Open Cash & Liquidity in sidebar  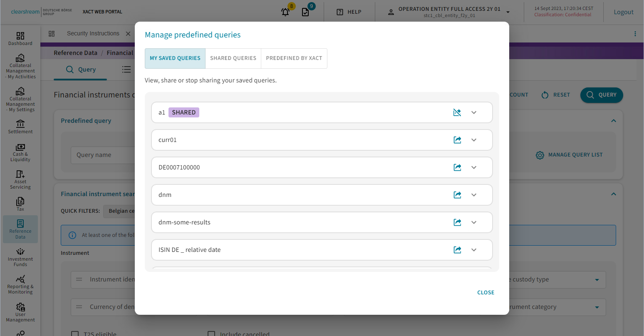tap(20, 153)
